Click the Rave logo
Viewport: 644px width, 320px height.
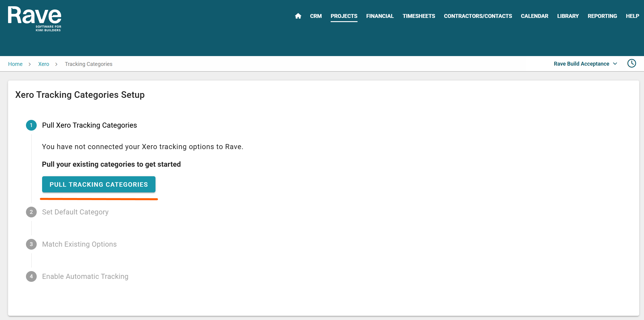35,18
